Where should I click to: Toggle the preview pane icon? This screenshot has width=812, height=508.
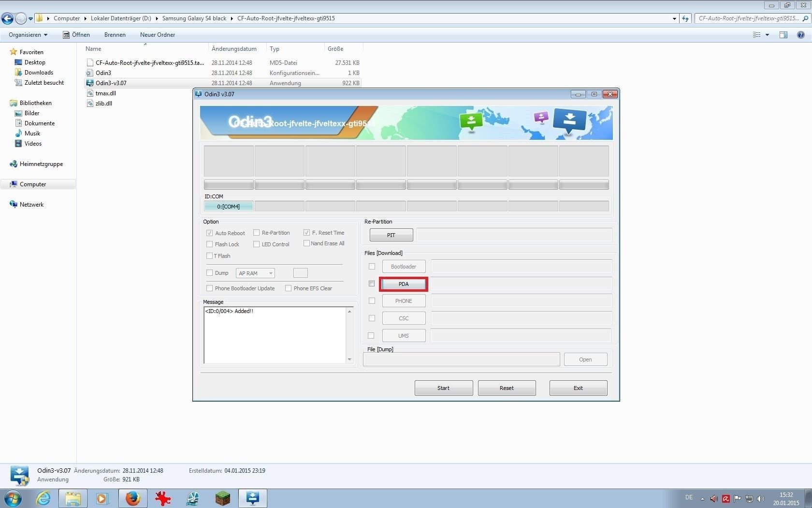[783, 35]
